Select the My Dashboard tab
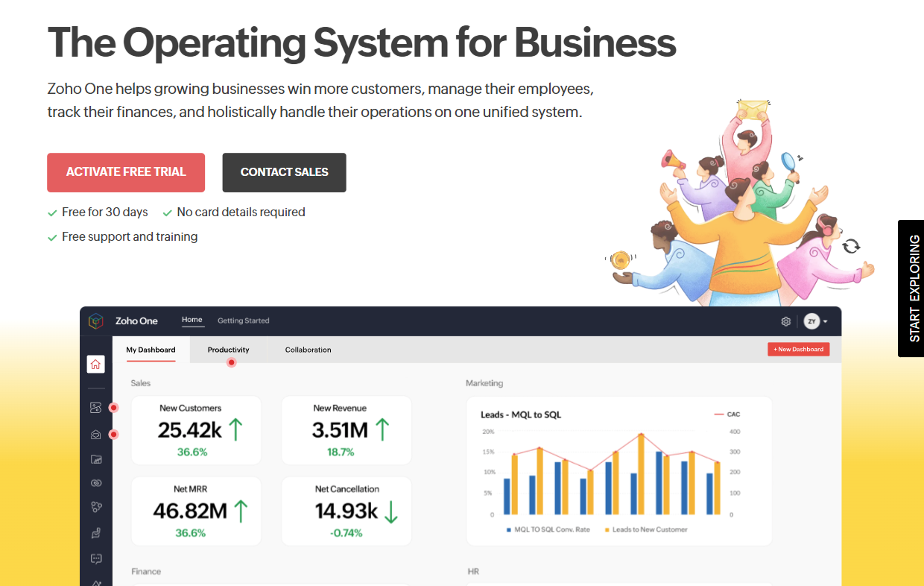Screen dimensions: 924x586 [x=151, y=350]
